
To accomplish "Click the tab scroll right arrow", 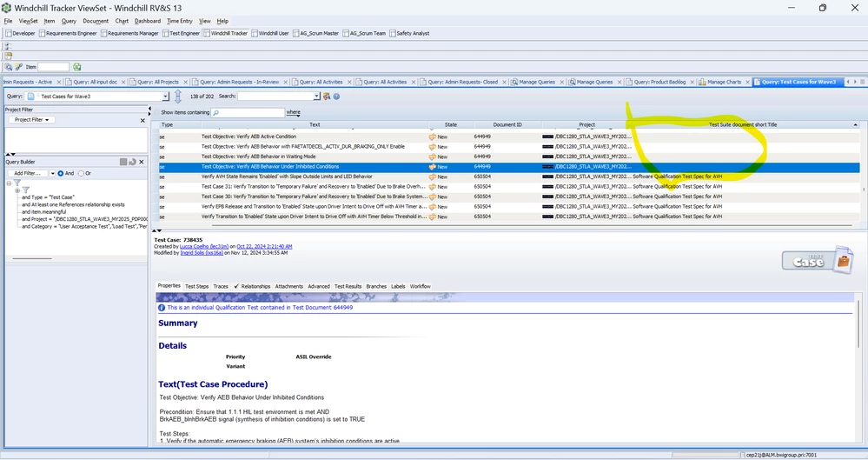I will tap(855, 82).
